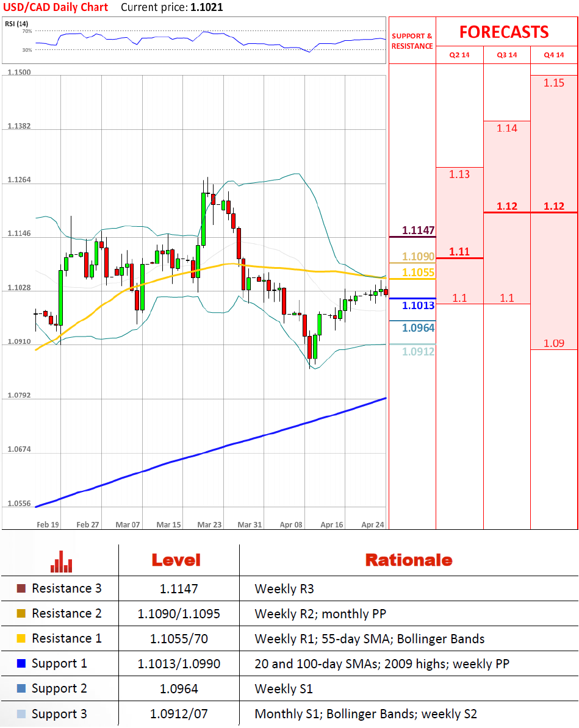Click the 'Feb 19' date axis label
The height and width of the screenshot is (728, 579).
click(x=48, y=524)
